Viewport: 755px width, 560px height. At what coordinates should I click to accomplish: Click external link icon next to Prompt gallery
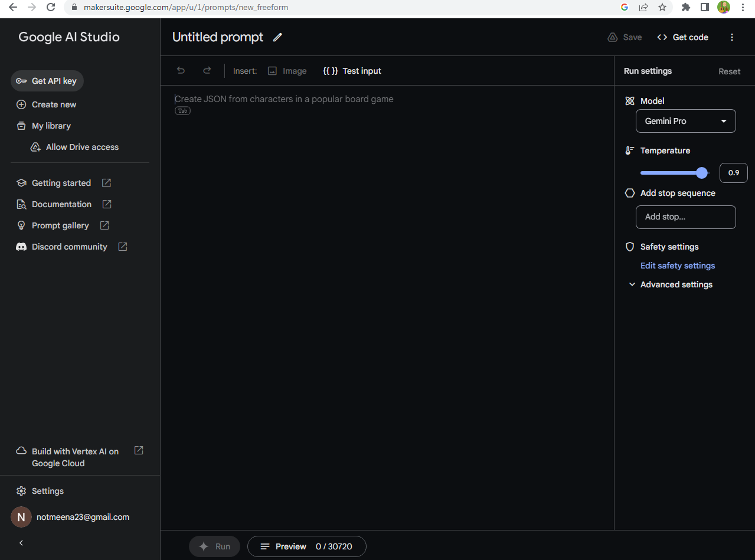coord(104,225)
